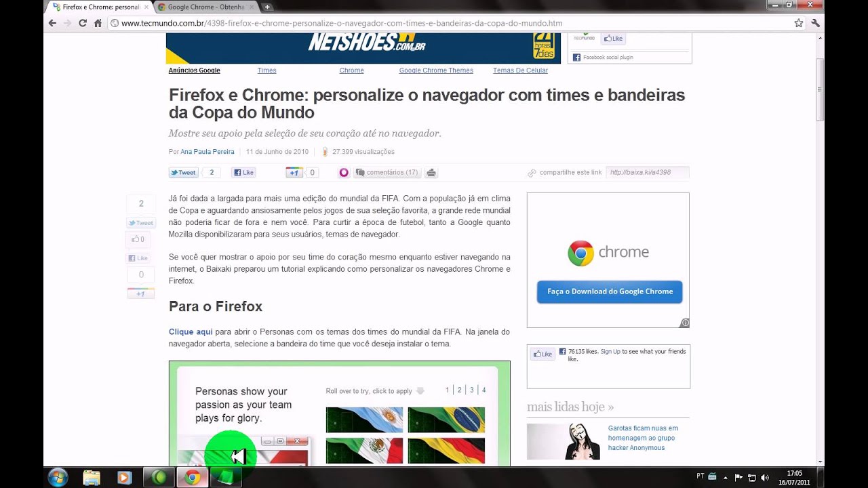Open Temas De Celular ad link
The width and height of the screenshot is (868, 488).
[520, 70]
